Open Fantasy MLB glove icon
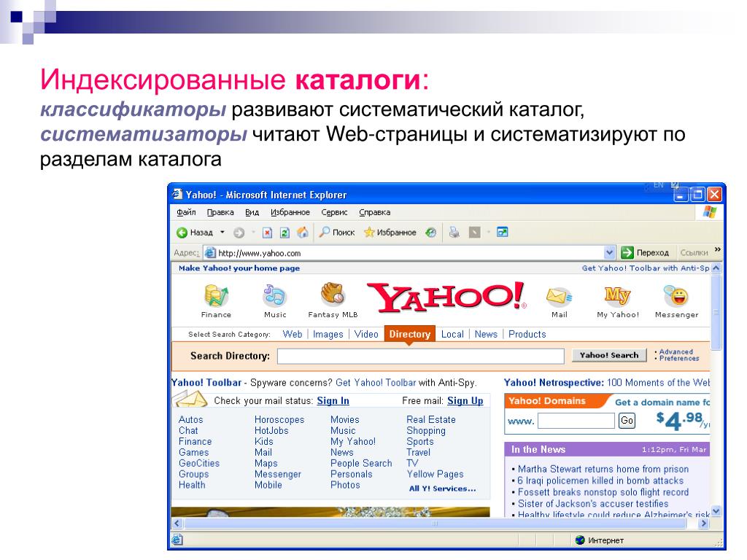 [x=333, y=294]
